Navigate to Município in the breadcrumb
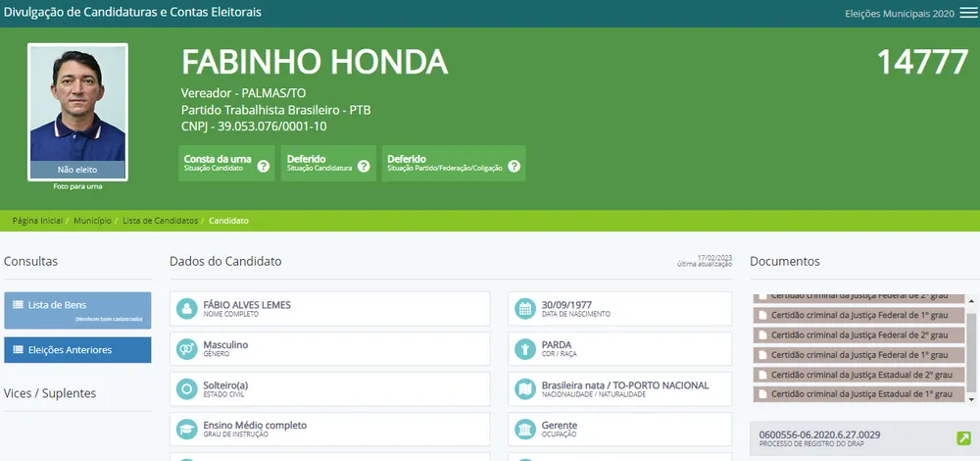This screenshot has height=461, width=980. (x=92, y=221)
